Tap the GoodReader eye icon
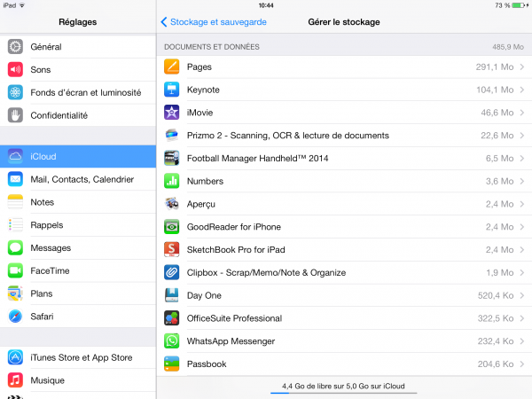Viewport: 532px width, 399px height. click(172, 227)
